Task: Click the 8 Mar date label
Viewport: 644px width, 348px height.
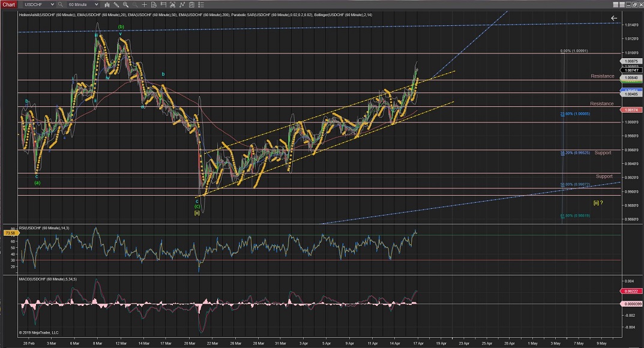Action: pyautogui.click(x=97, y=343)
